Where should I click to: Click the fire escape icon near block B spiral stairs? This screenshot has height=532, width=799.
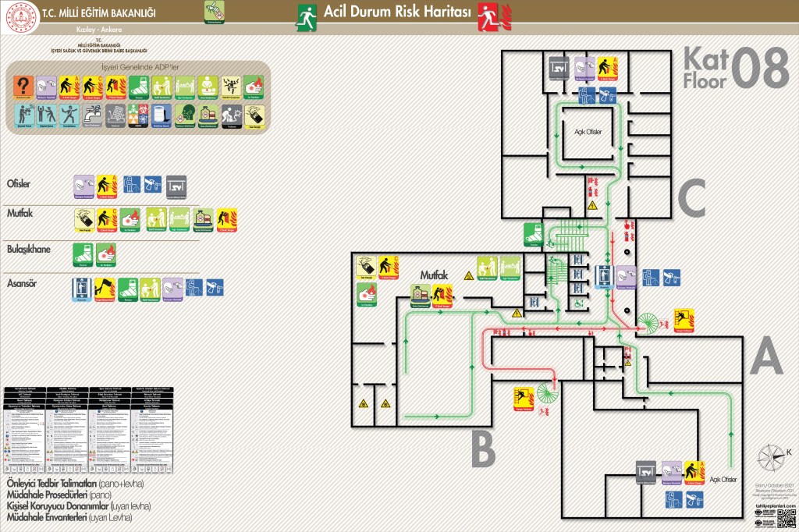524,398
